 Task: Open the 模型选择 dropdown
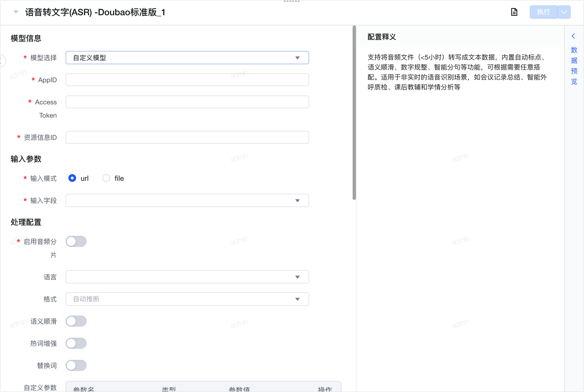(x=187, y=58)
